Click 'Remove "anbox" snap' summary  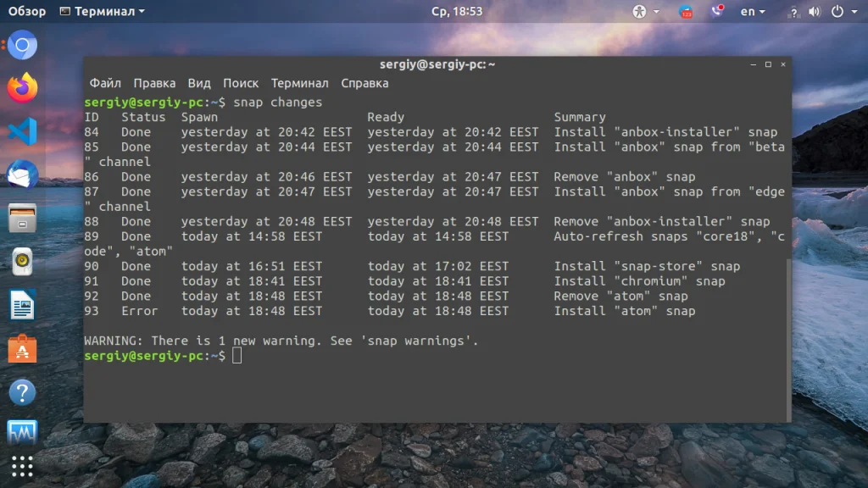[x=625, y=177]
